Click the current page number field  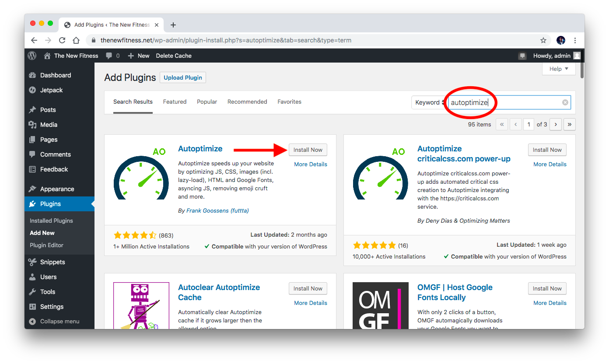tap(529, 124)
